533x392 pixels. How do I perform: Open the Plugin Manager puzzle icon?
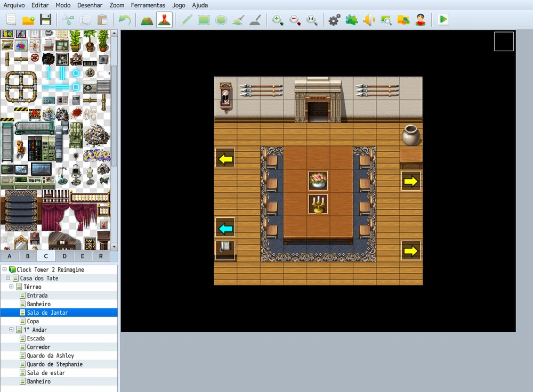(352, 20)
